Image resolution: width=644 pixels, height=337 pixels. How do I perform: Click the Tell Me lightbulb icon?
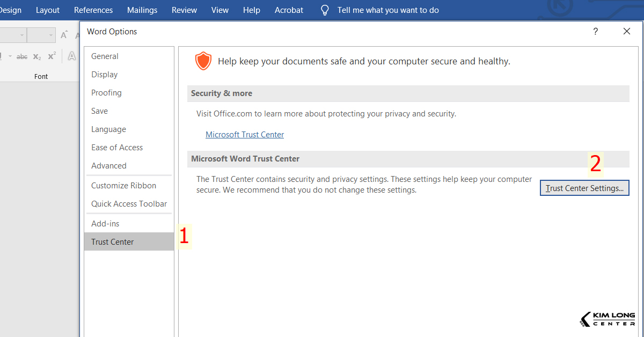pos(324,10)
